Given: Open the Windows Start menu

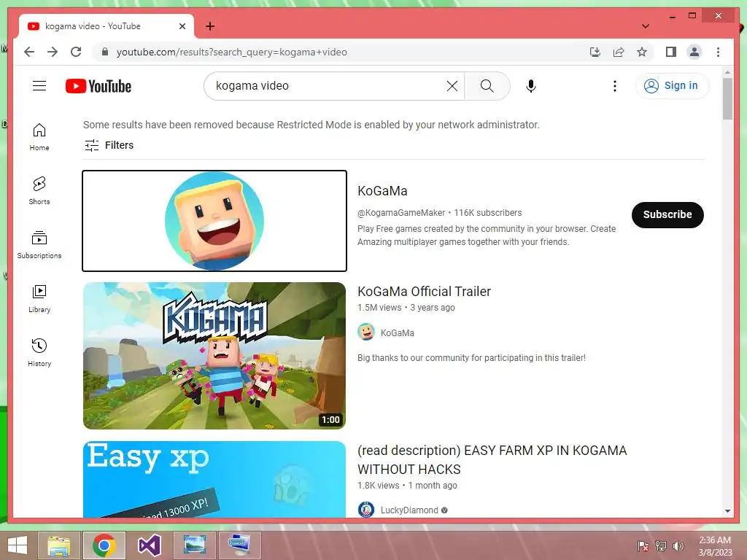Looking at the screenshot, I should [18, 545].
